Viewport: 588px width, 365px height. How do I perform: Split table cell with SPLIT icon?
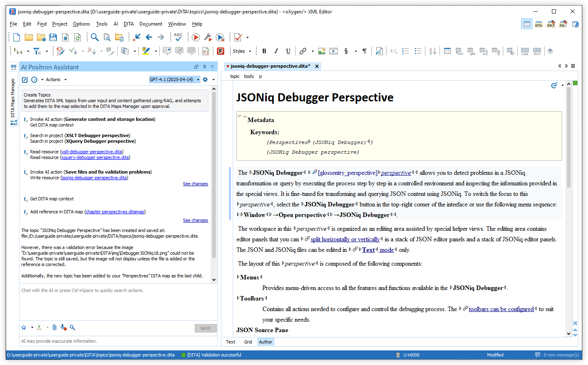[x=537, y=51]
